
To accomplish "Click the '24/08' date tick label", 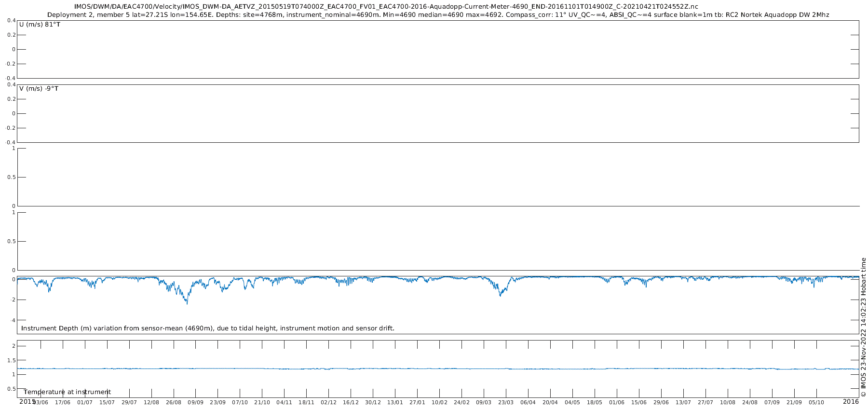I will [750, 402].
